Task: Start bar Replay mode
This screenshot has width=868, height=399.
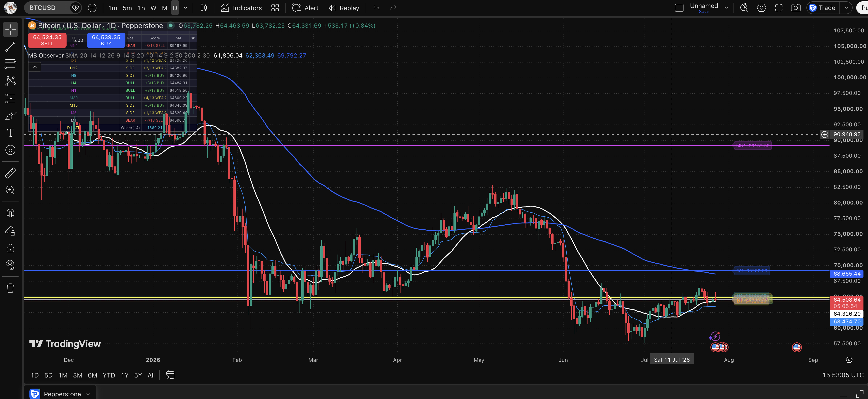Action: point(344,8)
